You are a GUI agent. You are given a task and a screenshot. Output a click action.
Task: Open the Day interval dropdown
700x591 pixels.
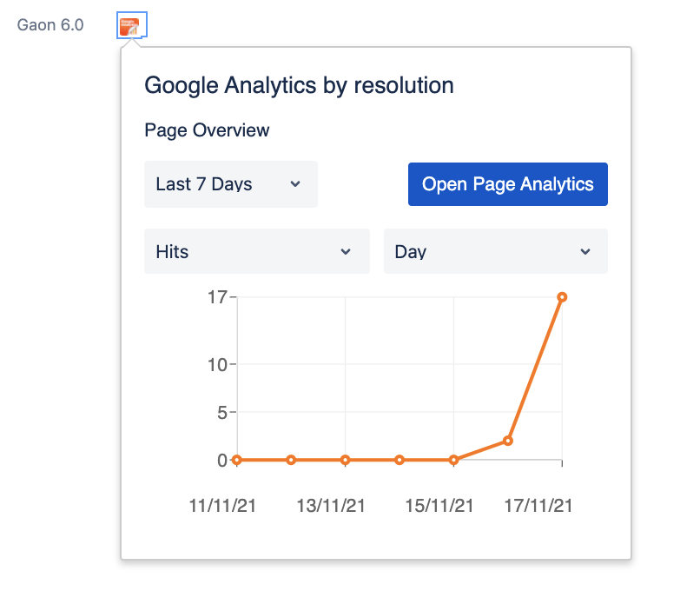[x=496, y=251]
